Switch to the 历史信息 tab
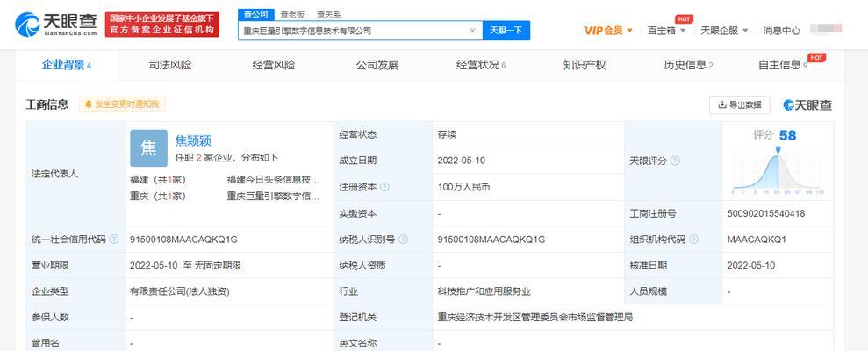This screenshot has width=868, height=351. pyautogui.click(x=688, y=65)
